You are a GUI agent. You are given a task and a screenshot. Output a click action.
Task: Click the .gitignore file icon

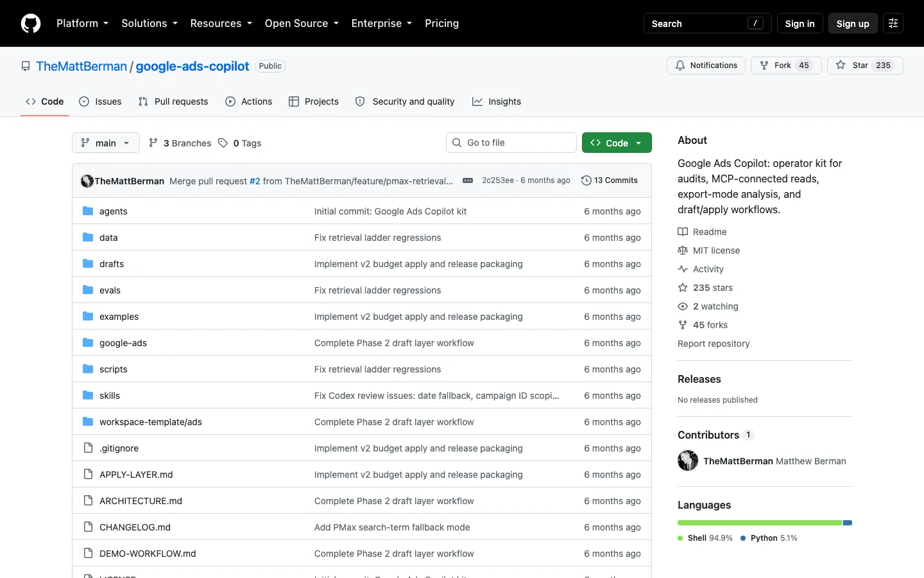88,448
